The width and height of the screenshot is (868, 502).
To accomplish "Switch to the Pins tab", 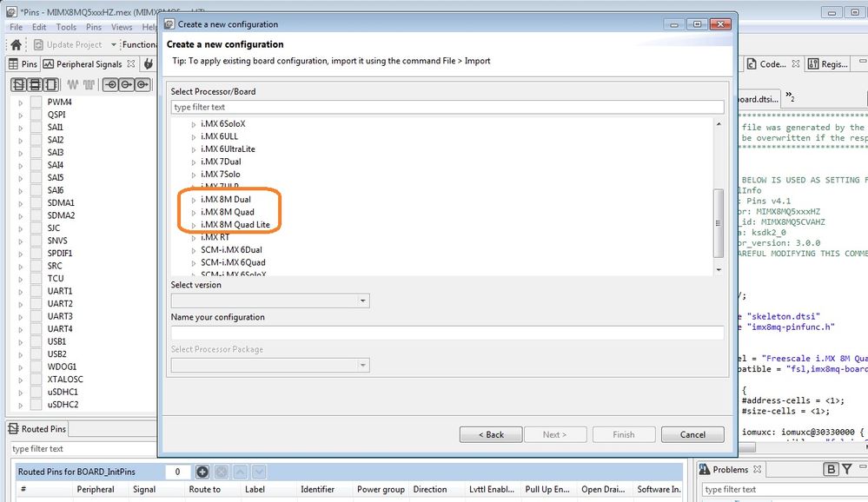I will coord(23,64).
